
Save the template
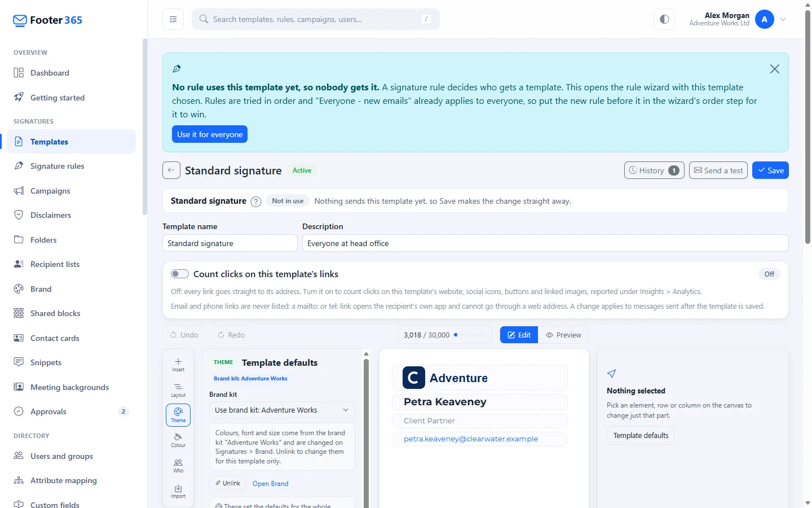click(x=770, y=170)
